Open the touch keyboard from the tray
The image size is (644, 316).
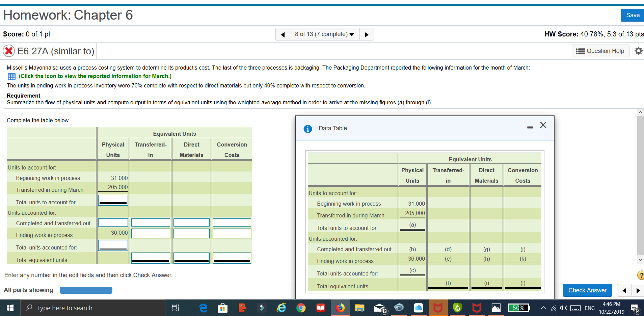pos(575,308)
